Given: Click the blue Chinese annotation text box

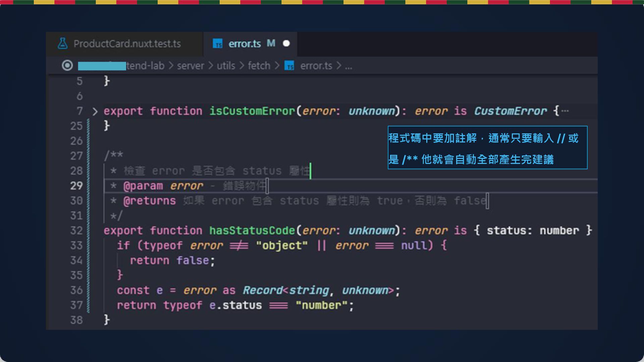Looking at the screenshot, I should click(487, 147).
